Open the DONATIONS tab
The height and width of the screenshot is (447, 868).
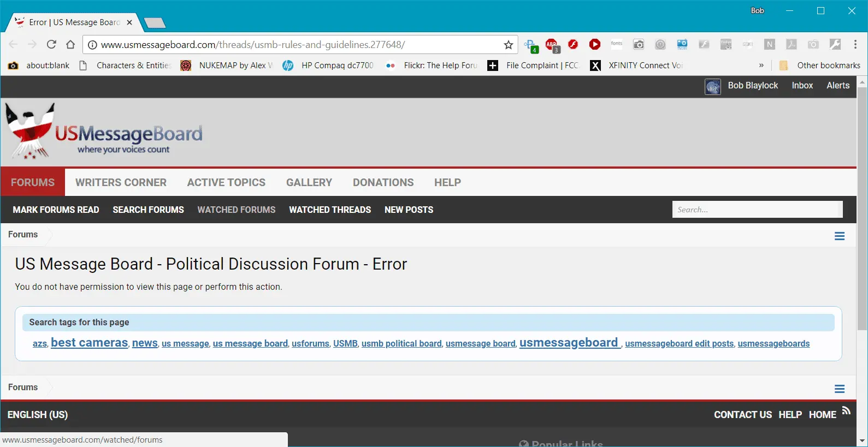pos(383,182)
